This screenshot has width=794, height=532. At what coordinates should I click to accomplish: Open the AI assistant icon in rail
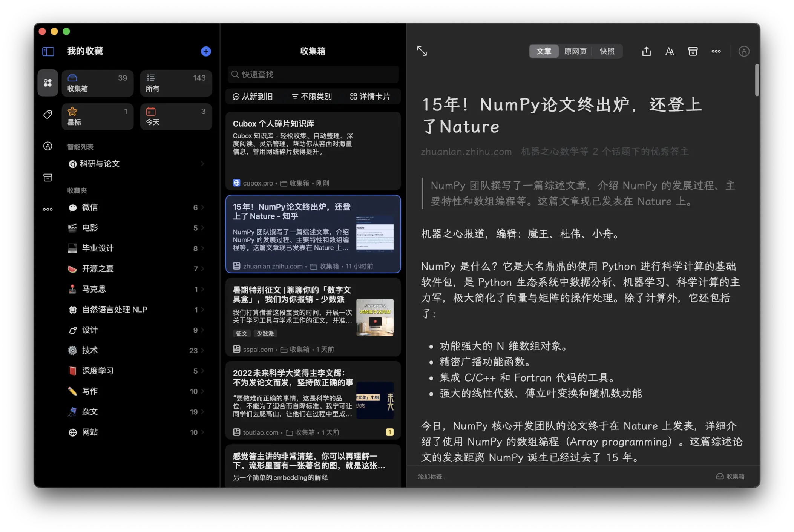tap(48, 146)
